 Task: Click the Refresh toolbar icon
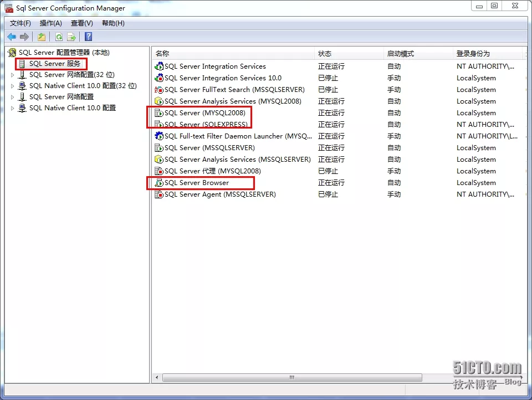pos(59,37)
